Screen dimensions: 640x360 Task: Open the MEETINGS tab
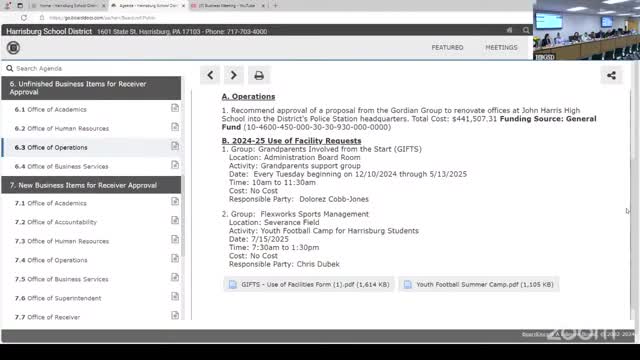pos(501,47)
